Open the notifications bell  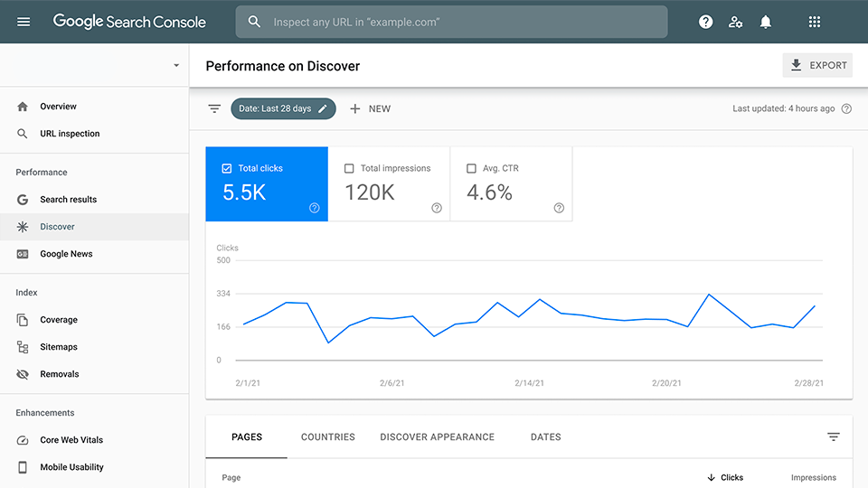pyautogui.click(x=766, y=22)
